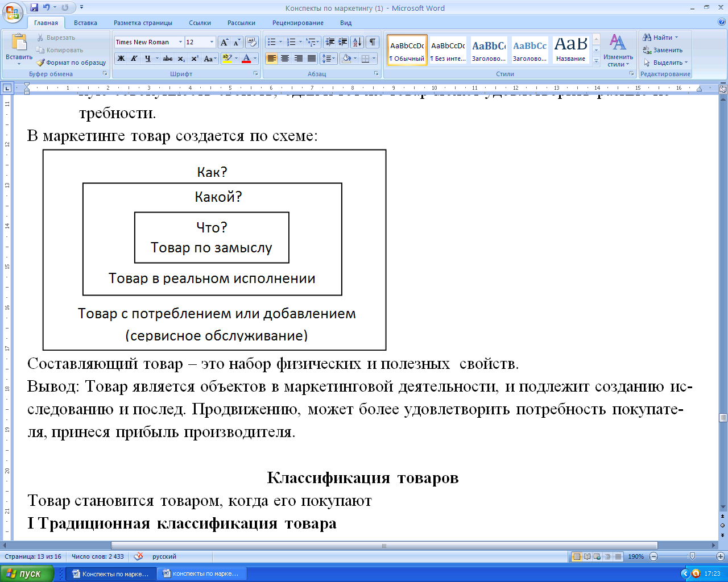
Task: Toggle Italic (К) formatting
Action: [134, 59]
